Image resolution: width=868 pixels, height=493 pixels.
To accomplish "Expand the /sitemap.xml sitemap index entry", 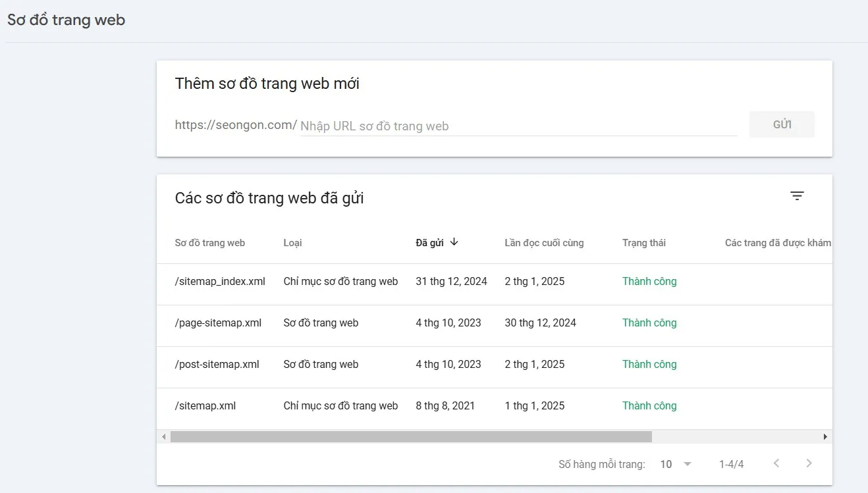I will coord(205,405).
